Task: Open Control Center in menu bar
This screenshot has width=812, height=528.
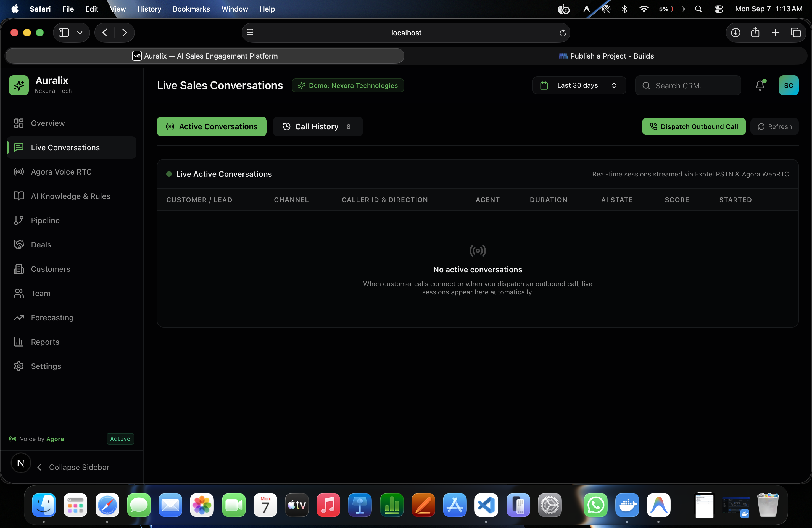Action: (x=719, y=9)
